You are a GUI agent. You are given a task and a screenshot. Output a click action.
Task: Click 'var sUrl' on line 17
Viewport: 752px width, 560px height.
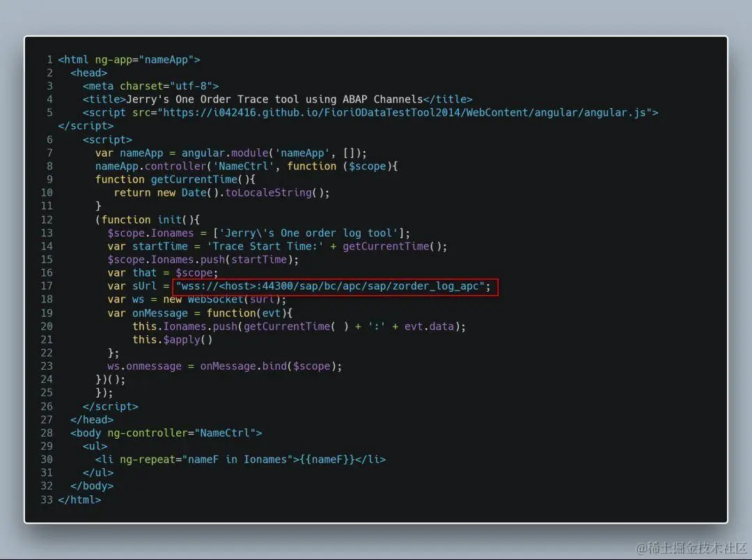[132, 286]
